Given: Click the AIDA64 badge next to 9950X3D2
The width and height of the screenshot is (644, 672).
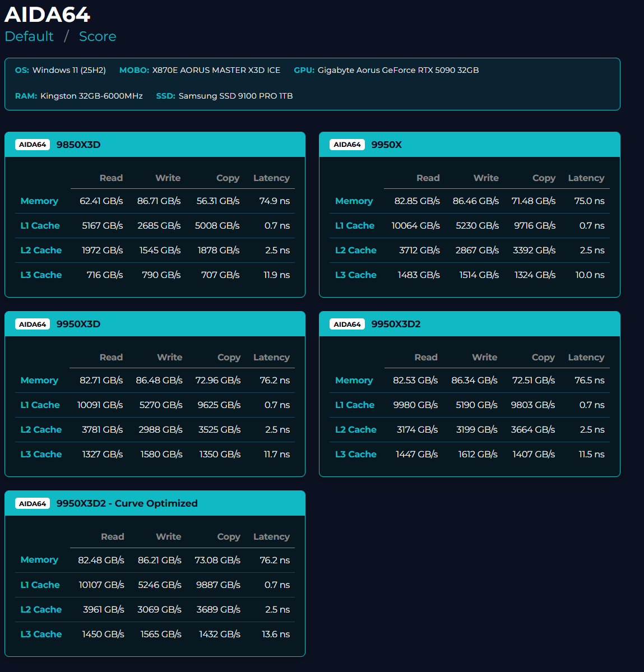Looking at the screenshot, I should (347, 324).
